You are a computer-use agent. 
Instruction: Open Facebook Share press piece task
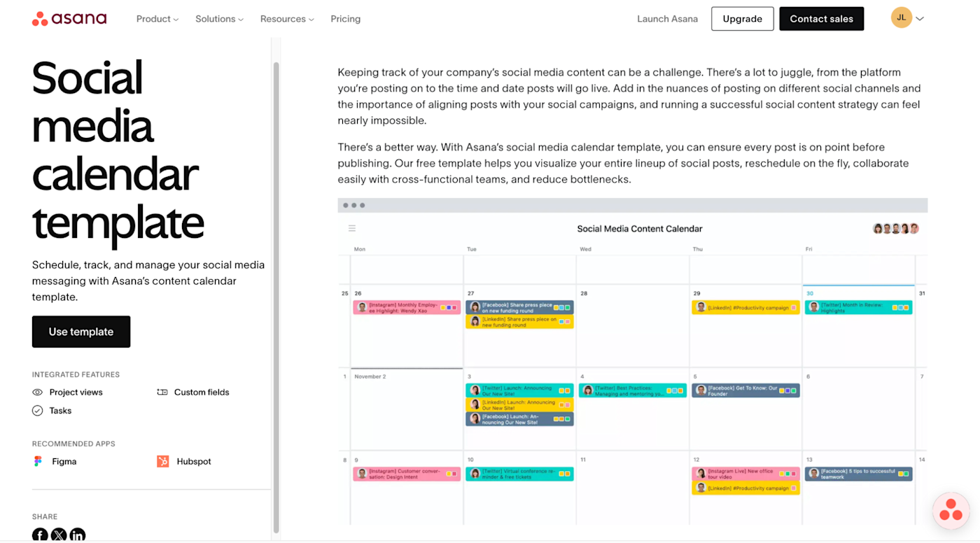pyautogui.click(x=519, y=307)
